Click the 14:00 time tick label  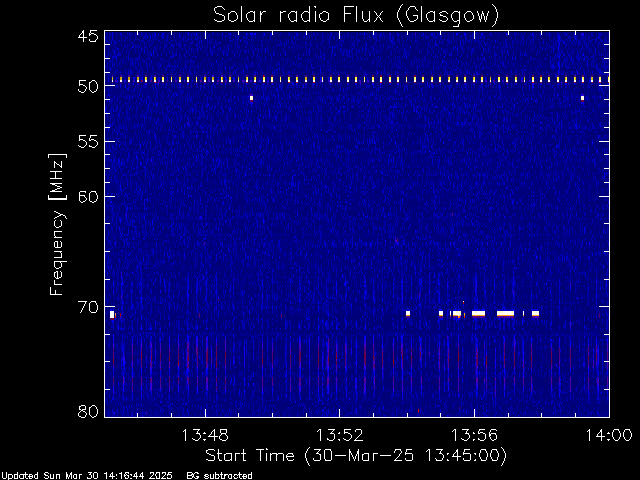coord(609,435)
